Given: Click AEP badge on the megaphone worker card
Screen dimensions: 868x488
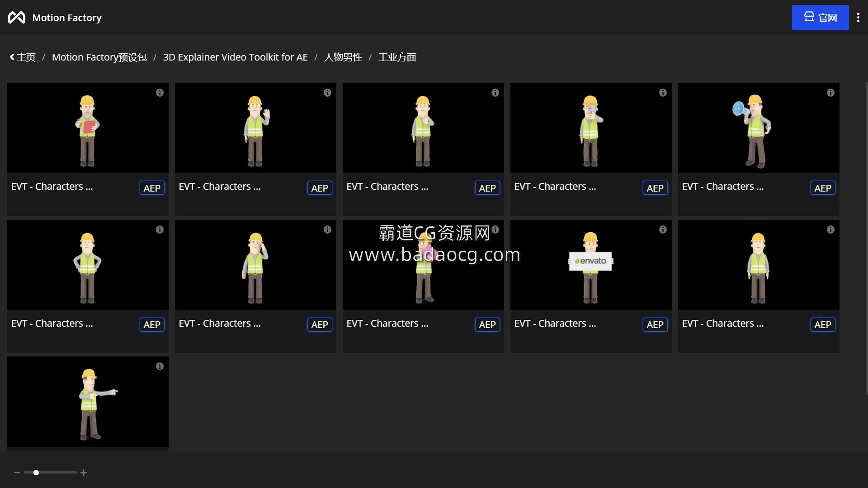Looking at the screenshot, I should click(823, 188).
